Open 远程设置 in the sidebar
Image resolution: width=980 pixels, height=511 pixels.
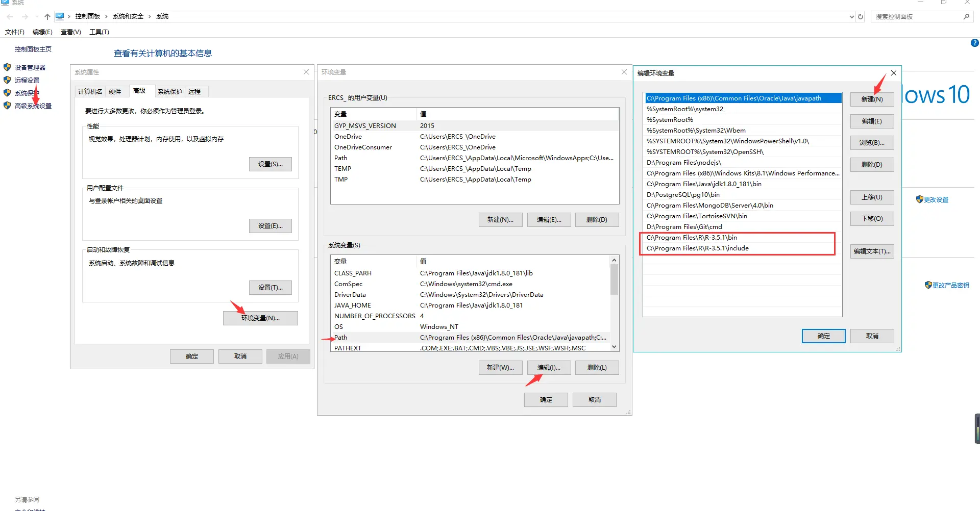[27, 80]
